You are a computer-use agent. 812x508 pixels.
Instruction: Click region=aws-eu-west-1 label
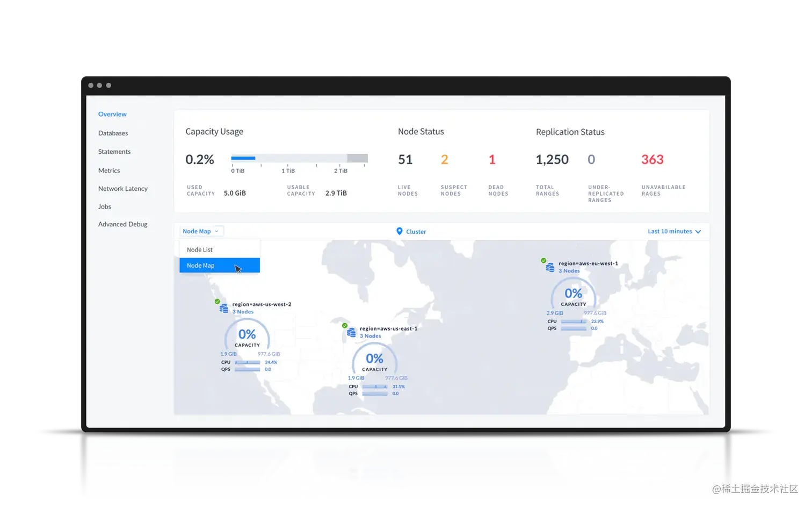(x=588, y=263)
